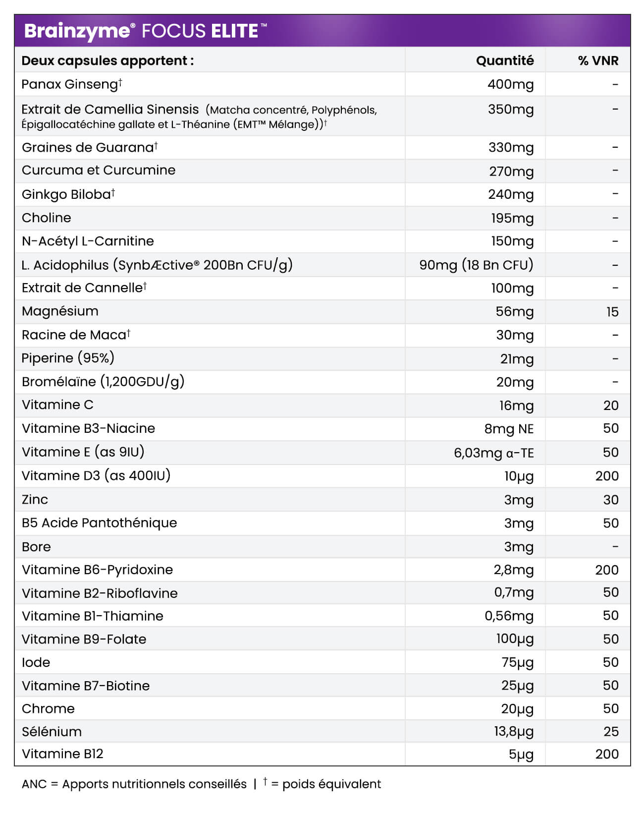The image size is (644, 818).
Task: Click the % VNR column header
Action: click(x=598, y=60)
